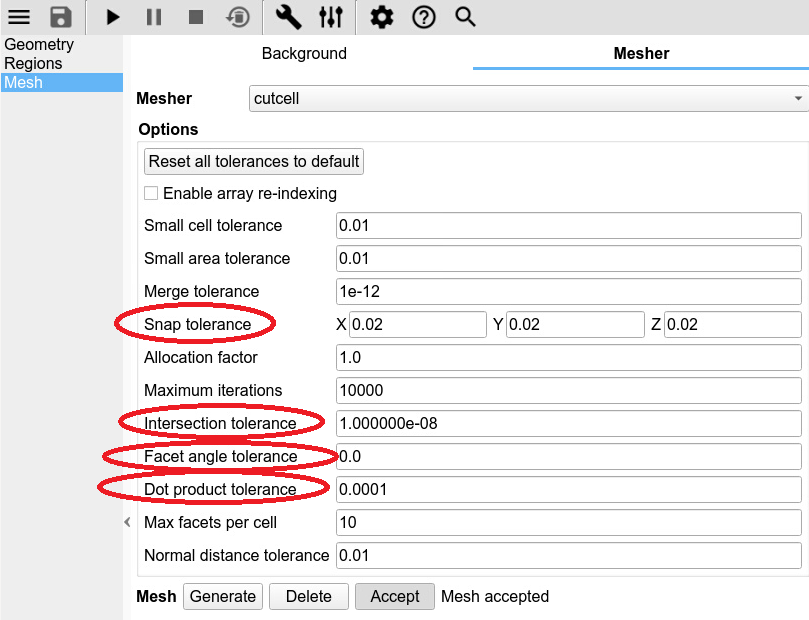809x620 pixels.
Task: Switch to the Background tab
Action: coord(304,54)
